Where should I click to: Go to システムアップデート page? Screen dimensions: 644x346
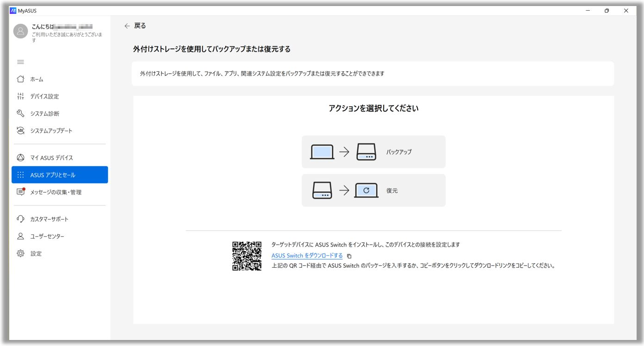(x=60, y=131)
